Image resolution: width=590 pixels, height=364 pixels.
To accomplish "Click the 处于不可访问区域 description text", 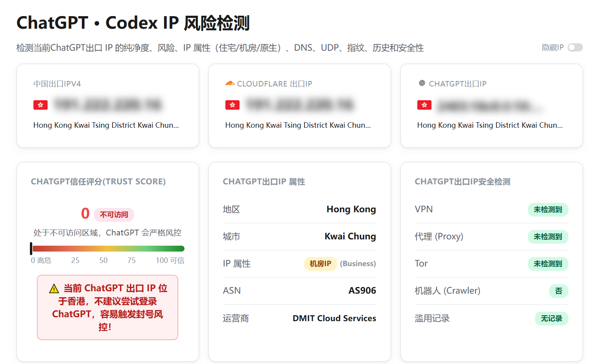I will 107,233.
